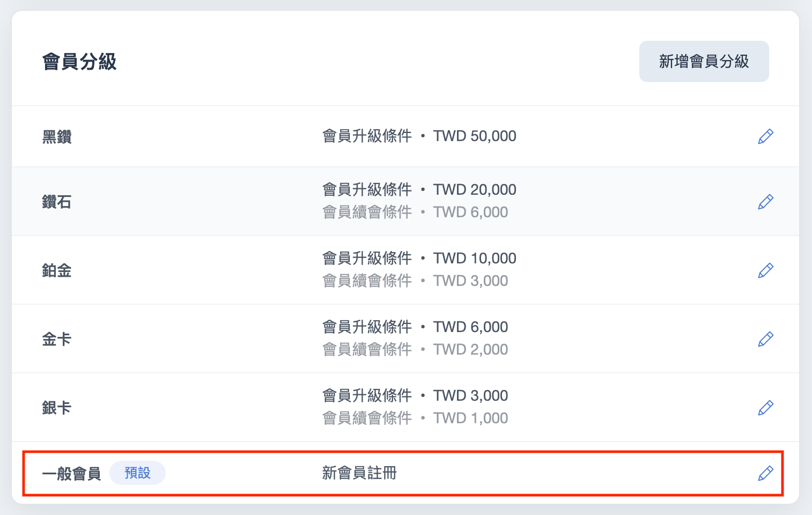Select the 金卡 tier name
812x515 pixels.
pyautogui.click(x=57, y=339)
